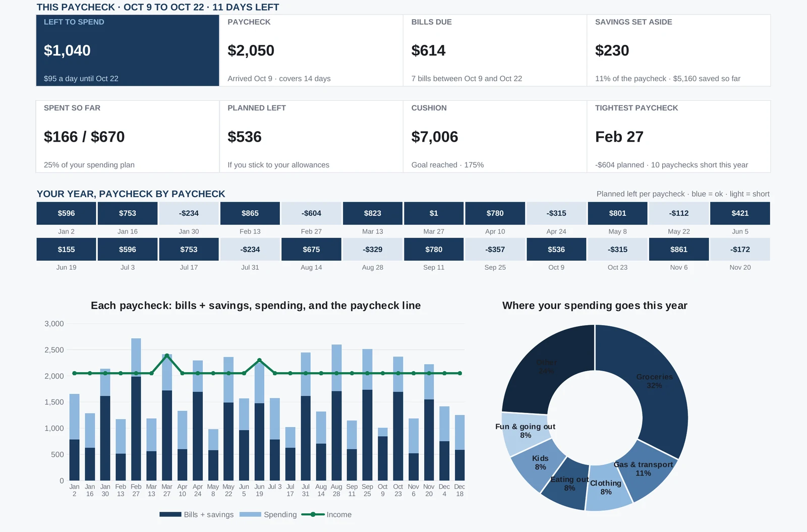Select the Jan 16 paycheck cell $753
Image resolution: width=807 pixels, height=532 pixels.
(x=128, y=213)
